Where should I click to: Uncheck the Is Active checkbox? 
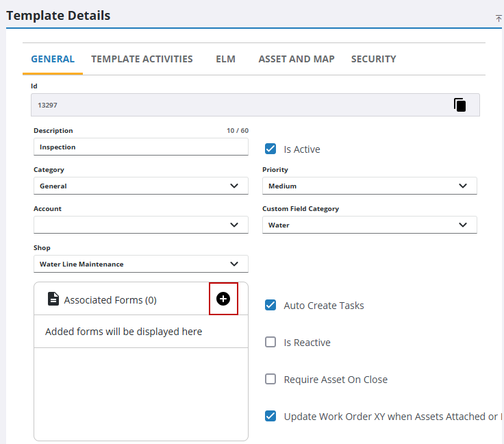270,149
